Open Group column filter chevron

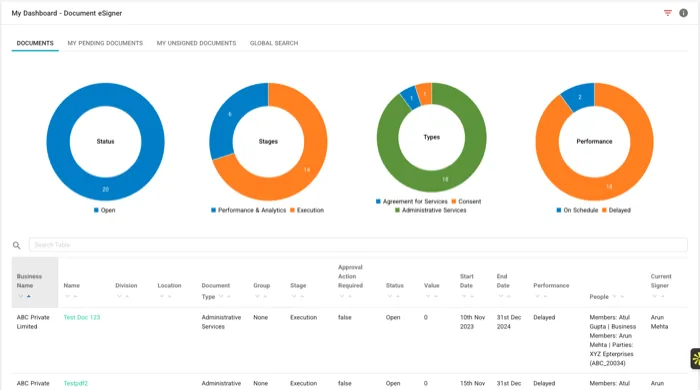click(257, 296)
